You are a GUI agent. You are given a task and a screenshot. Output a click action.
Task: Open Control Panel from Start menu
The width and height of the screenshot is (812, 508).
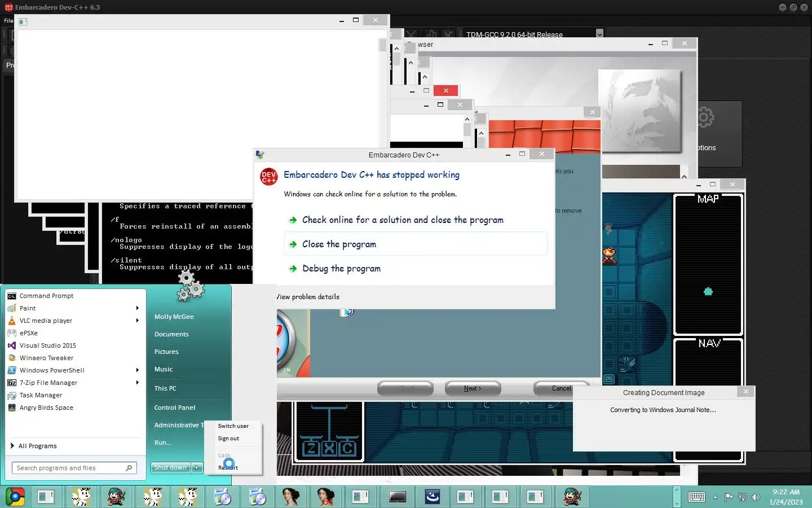coord(175,408)
